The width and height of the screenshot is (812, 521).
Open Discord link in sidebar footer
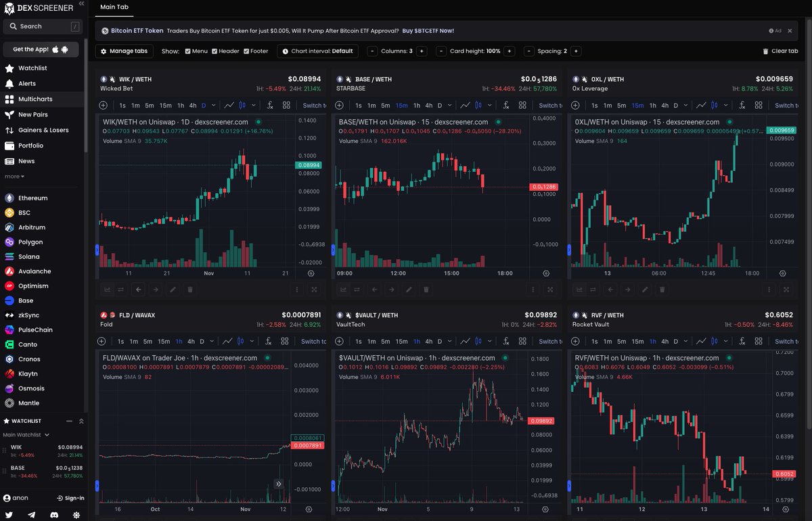pos(54,515)
